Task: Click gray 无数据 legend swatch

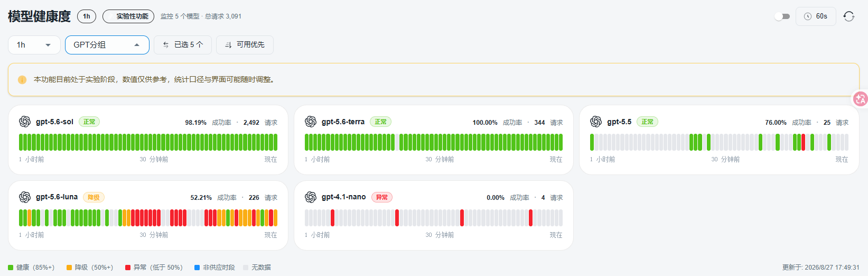Action: [x=246, y=268]
